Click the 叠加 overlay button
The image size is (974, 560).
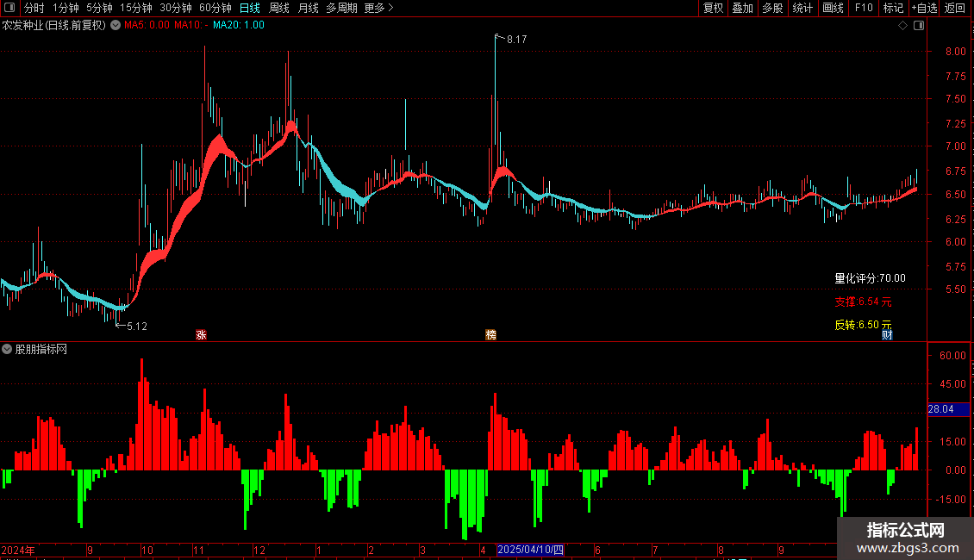742,8
